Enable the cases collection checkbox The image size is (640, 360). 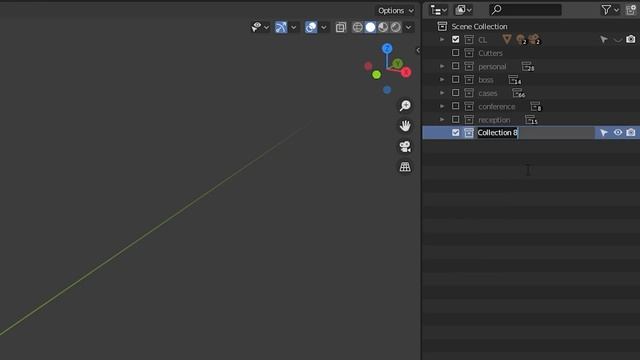click(x=456, y=93)
